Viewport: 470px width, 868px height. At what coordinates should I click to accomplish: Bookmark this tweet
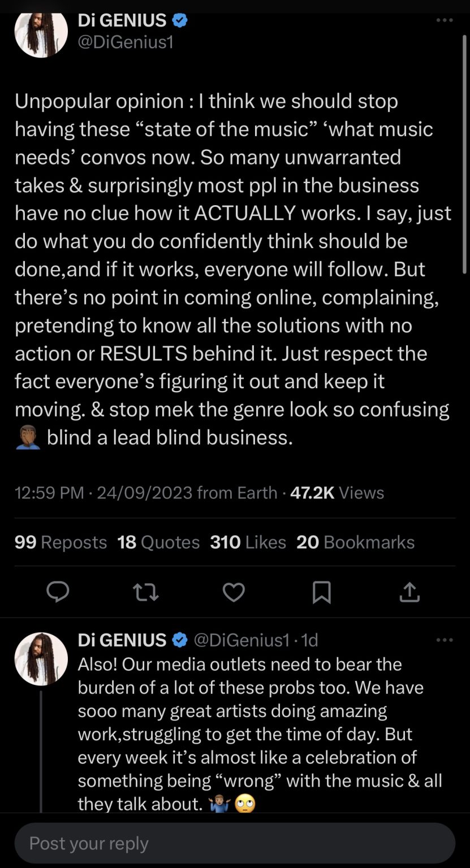click(322, 592)
